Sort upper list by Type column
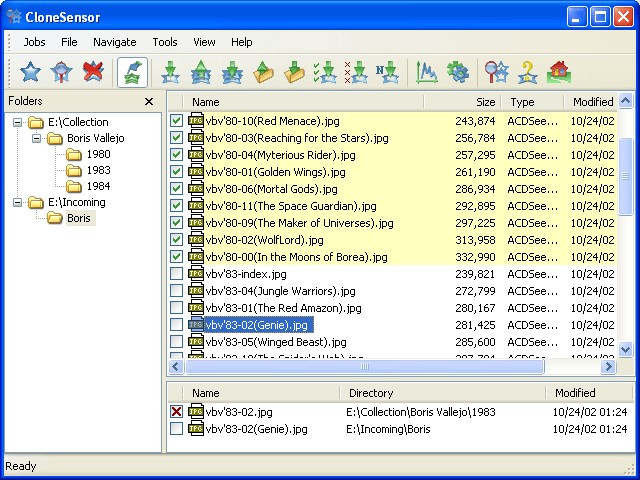Viewport: 640px width, 480px height. click(x=533, y=102)
